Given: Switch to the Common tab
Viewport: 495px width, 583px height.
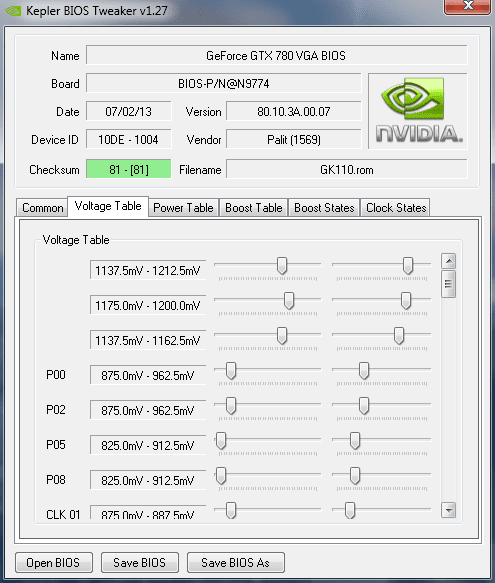Looking at the screenshot, I should (x=42, y=207).
